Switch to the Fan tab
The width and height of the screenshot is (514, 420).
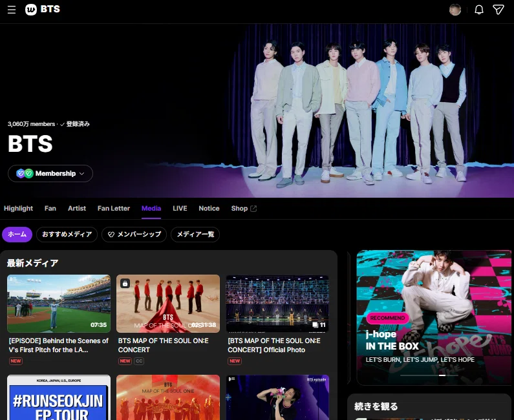(x=50, y=208)
